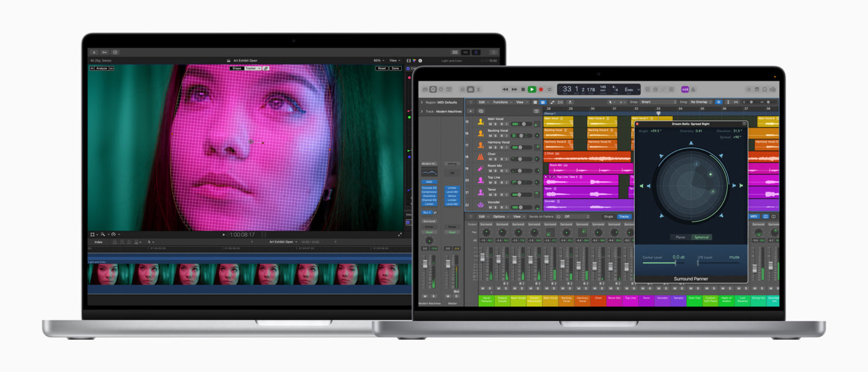The width and height of the screenshot is (868, 372).
Task: Mute the Main Vocal track
Action: coord(490,124)
